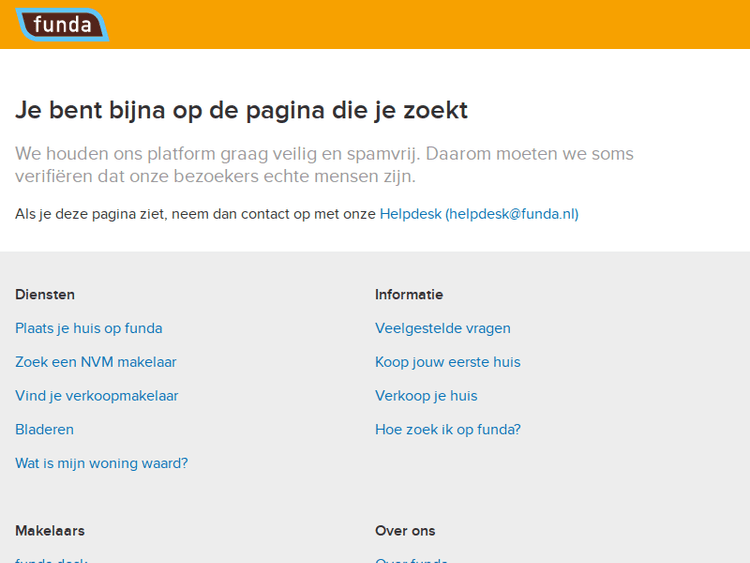The width and height of the screenshot is (750, 563).
Task: Click the Informatie section heading
Action: (408, 294)
